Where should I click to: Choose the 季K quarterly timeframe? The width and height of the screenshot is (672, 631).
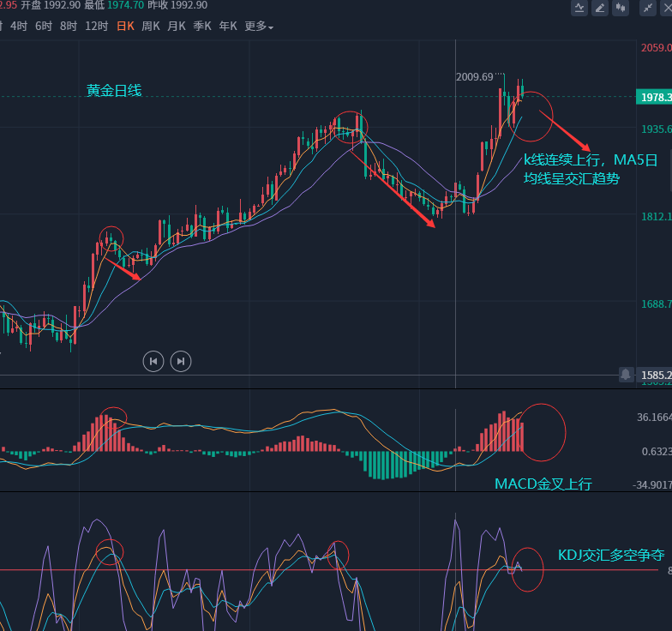coord(202,27)
